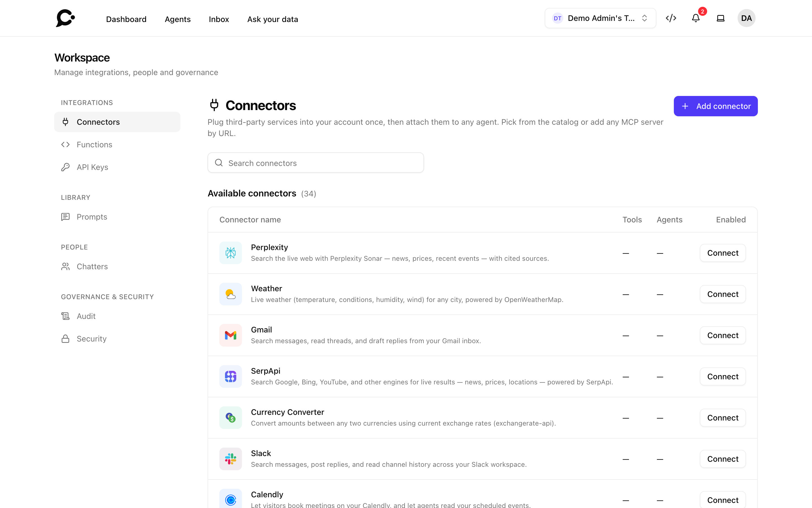Click the Perplexity connector icon
Screen dimensions: 812x508
pos(231,253)
